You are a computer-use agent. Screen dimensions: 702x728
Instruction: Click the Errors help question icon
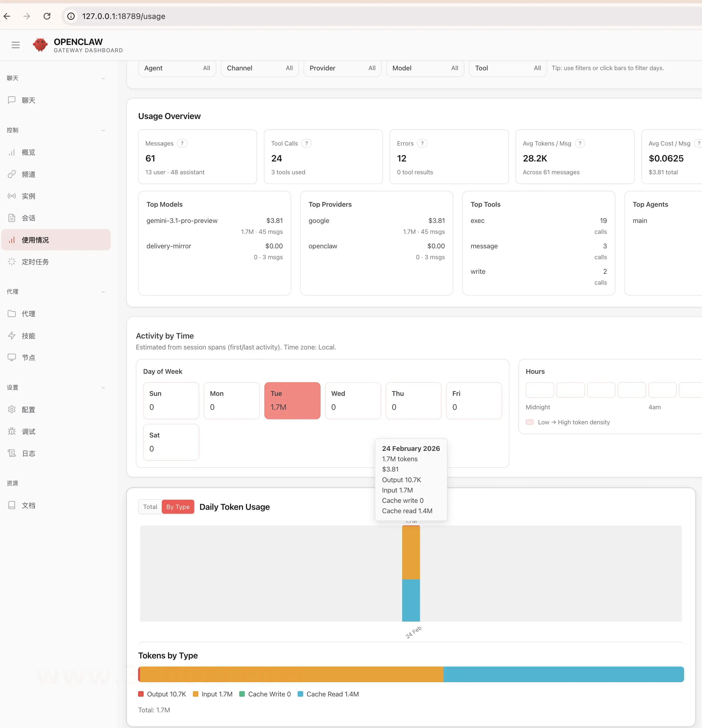point(422,143)
